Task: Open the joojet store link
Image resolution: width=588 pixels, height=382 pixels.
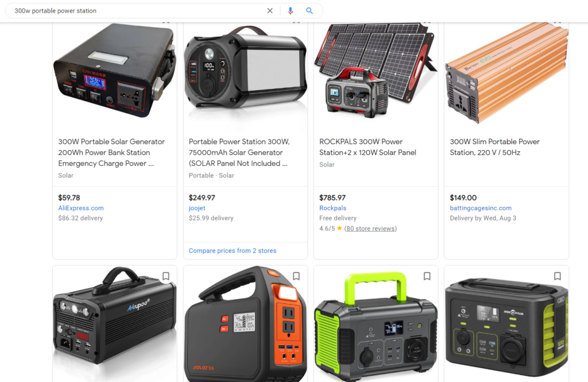Action: coord(197,208)
